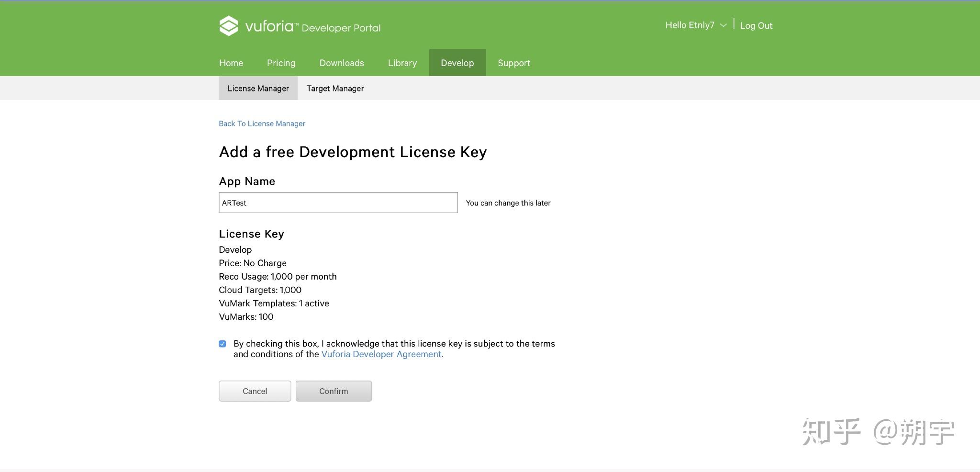Switch to the Target Manager subtab

click(x=335, y=89)
